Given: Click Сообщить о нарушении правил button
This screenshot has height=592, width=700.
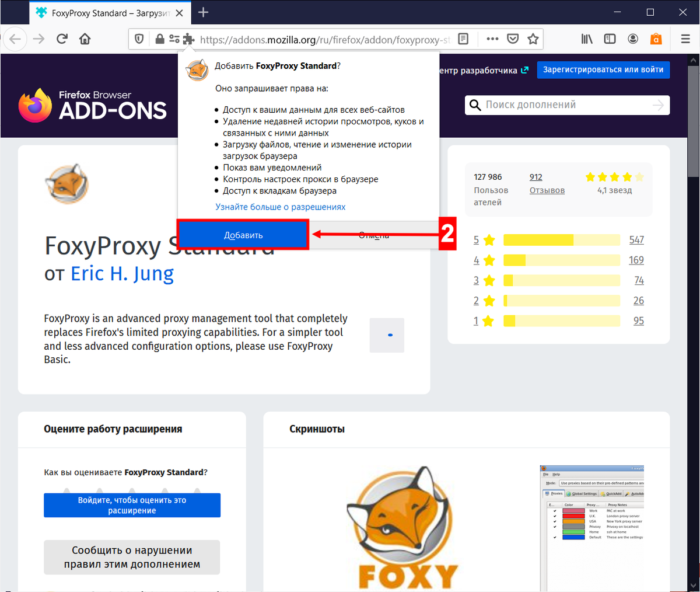Looking at the screenshot, I should 132,557.
